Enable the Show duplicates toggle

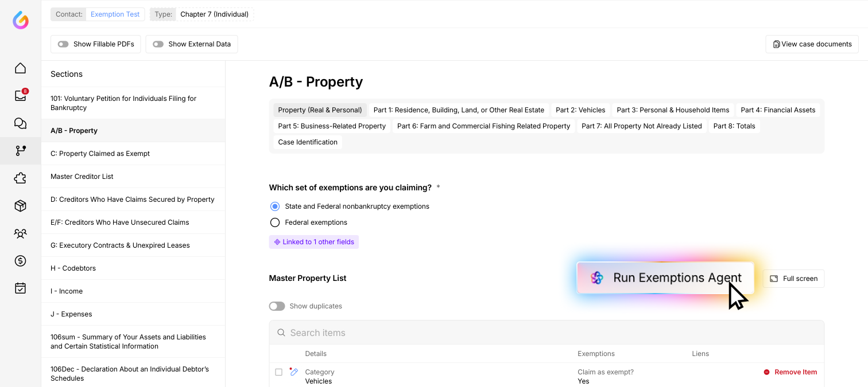(277, 306)
